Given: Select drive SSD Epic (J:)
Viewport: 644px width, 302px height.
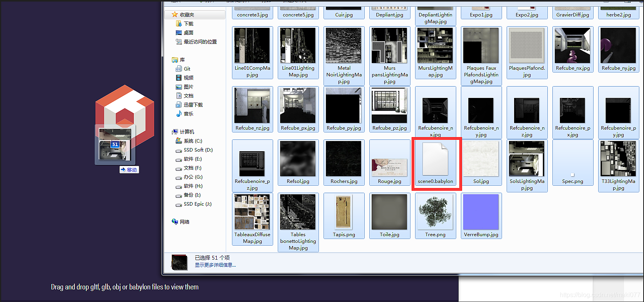Looking at the screenshot, I should tap(194, 204).
